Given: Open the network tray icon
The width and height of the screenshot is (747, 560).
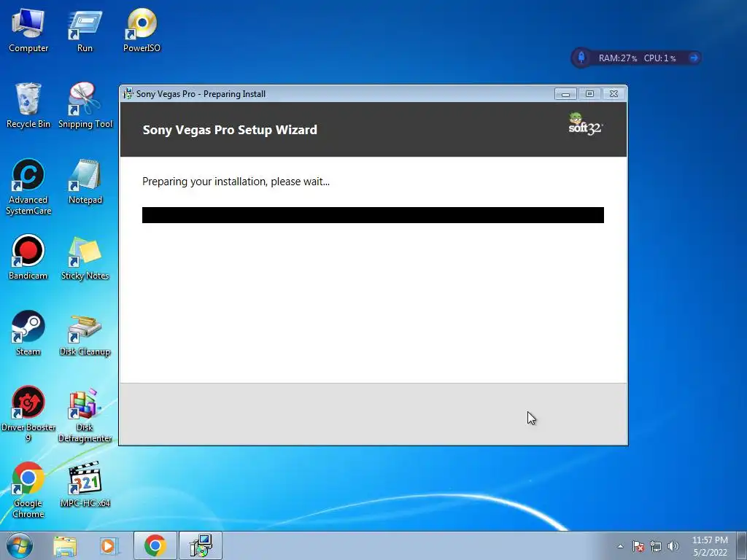Looking at the screenshot, I should click(656, 546).
